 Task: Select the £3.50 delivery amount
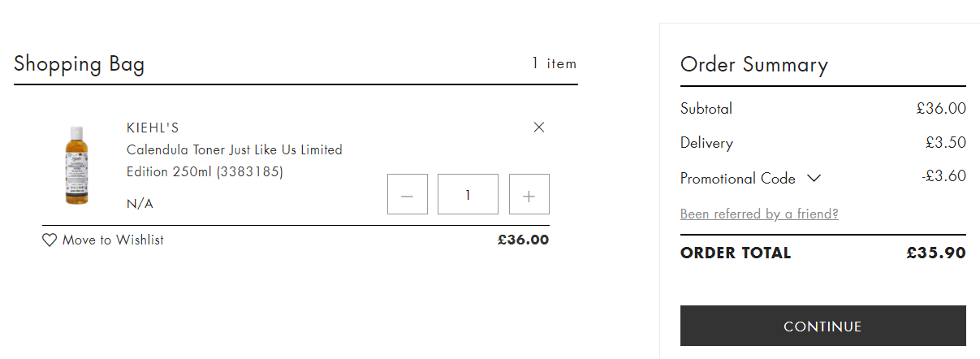point(945,143)
